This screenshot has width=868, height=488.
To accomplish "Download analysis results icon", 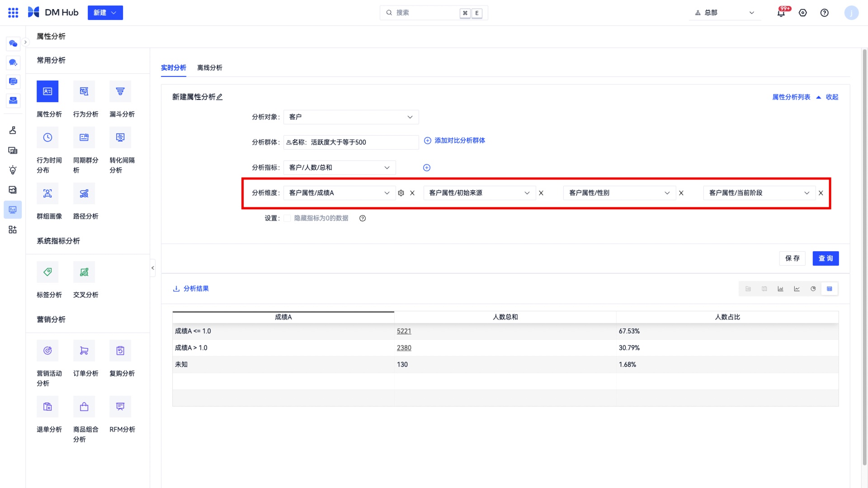I will tap(176, 289).
